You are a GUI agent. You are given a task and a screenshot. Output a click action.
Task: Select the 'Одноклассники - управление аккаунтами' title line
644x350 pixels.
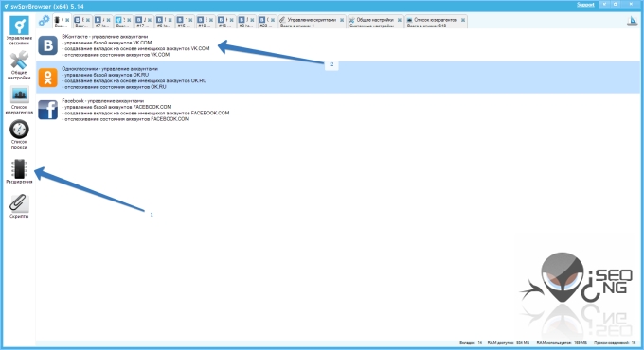pos(110,69)
